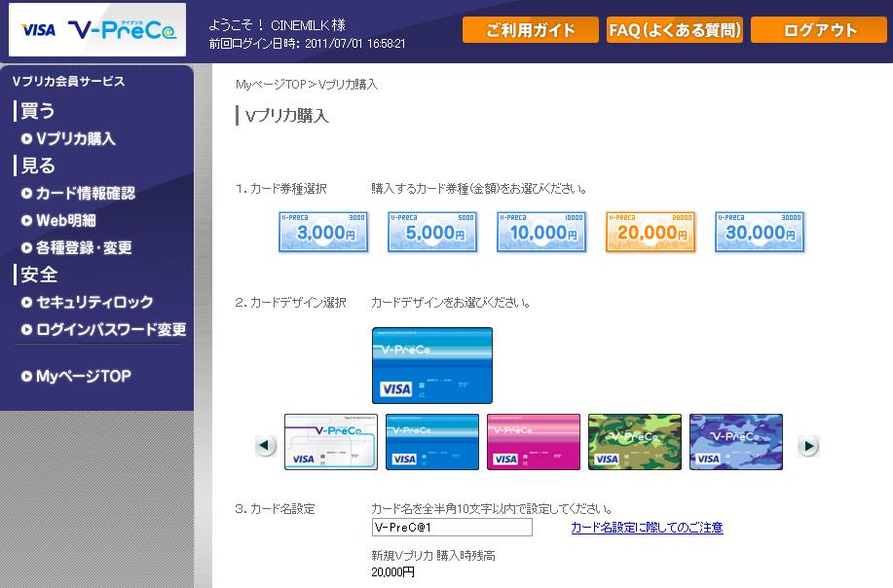This screenshot has height=588, width=893.
Task: Select the white card design thumbnail
Action: pyautogui.click(x=331, y=442)
